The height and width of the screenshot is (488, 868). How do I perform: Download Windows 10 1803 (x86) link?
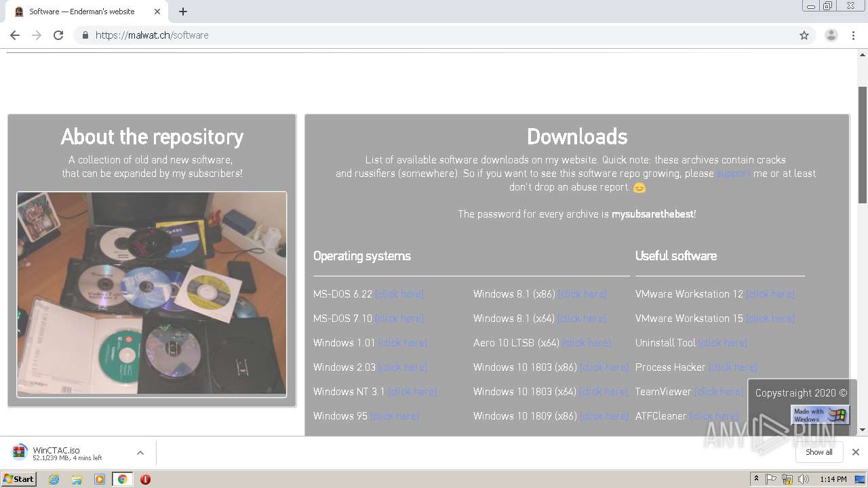point(604,367)
